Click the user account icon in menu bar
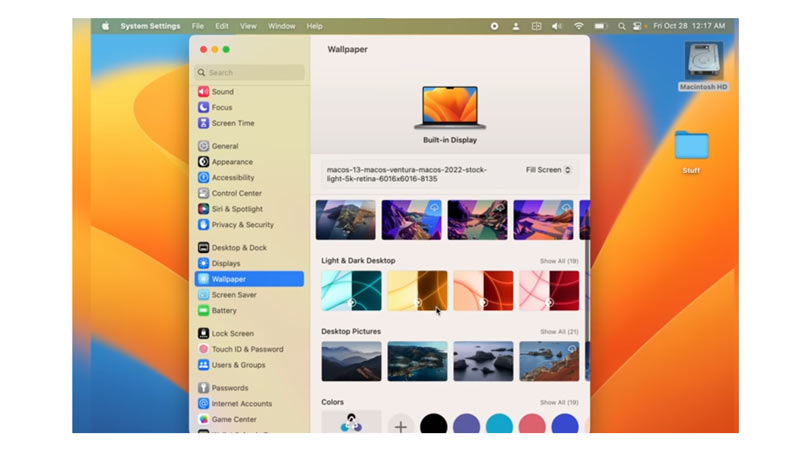 516,26
